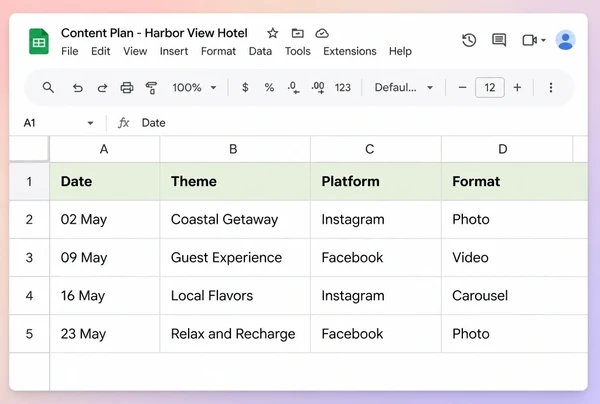The image size is (600, 404).
Task: Click the Google Sheets home logo
Action: (x=39, y=41)
